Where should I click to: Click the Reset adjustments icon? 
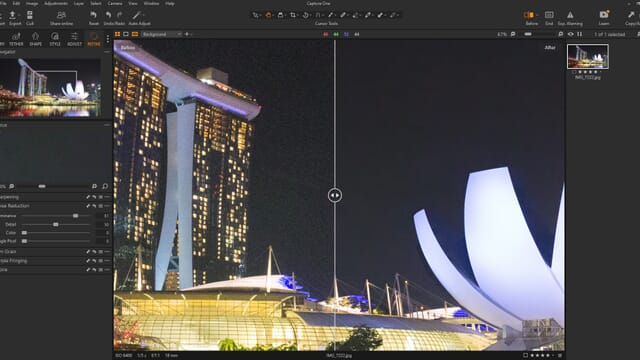(x=93, y=15)
